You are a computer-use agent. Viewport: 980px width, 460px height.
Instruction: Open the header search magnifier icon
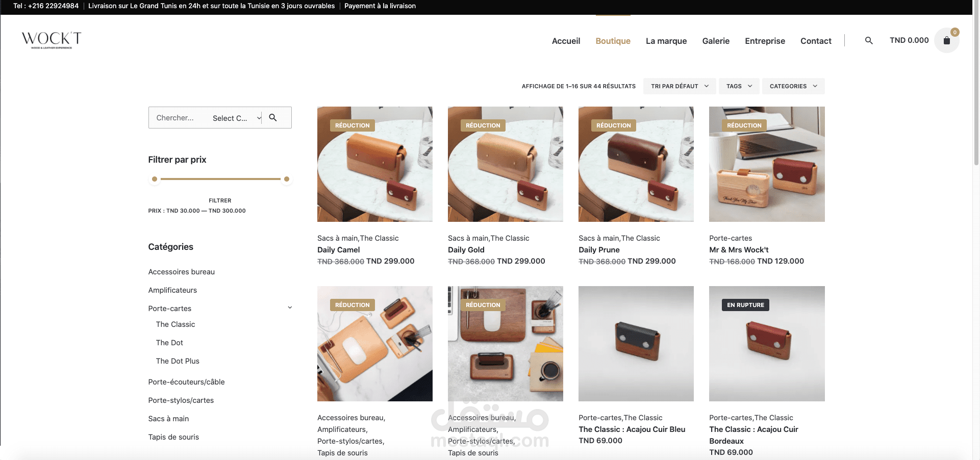pos(869,40)
